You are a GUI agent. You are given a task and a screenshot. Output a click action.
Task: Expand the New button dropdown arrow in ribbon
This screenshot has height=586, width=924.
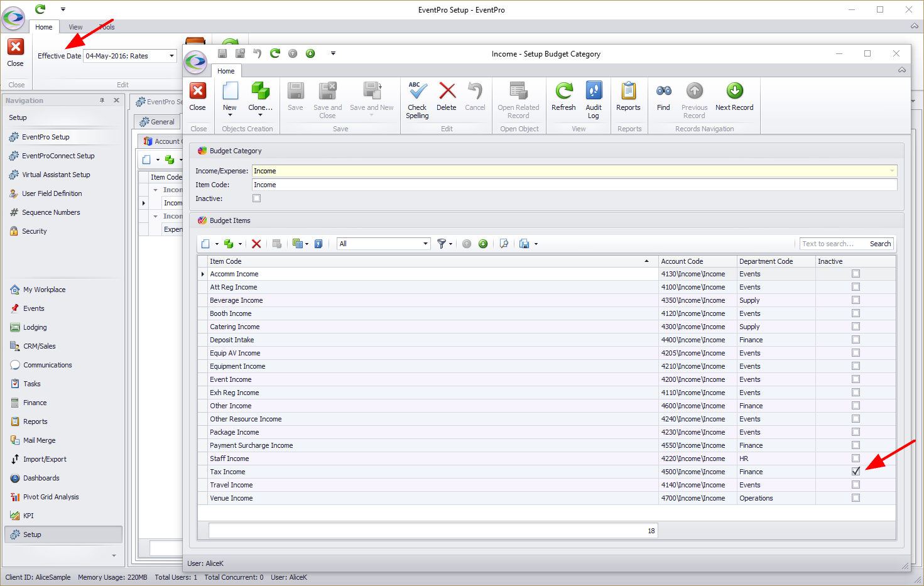pos(230,116)
